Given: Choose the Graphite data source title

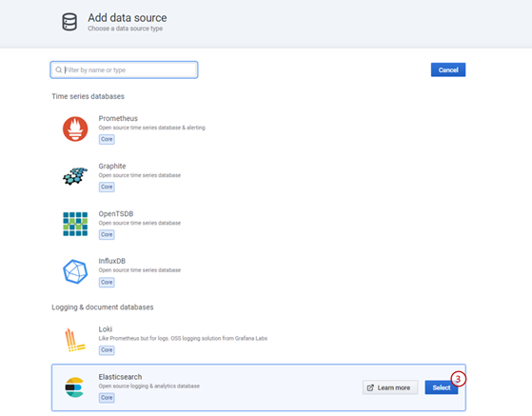Looking at the screenshot, I should coord(112,166).
